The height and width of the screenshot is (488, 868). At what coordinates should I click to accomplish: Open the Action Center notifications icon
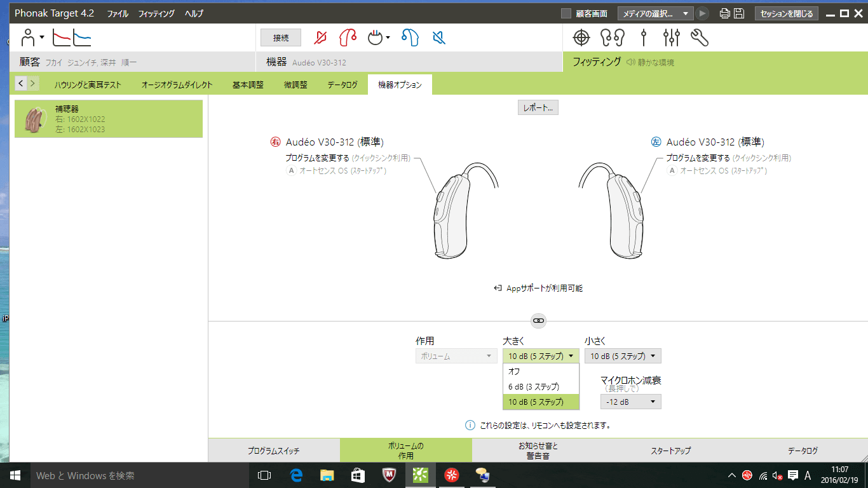792,475
